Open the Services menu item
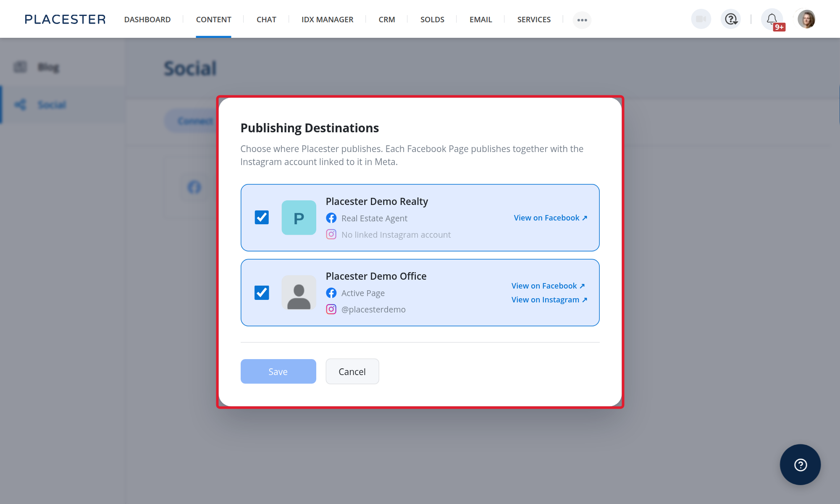 [534, 19]
